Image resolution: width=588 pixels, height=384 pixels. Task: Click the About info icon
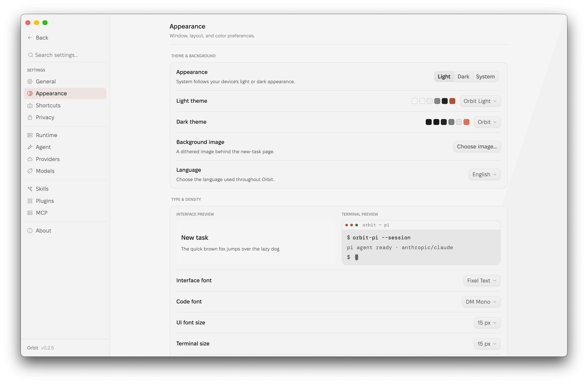pos(30,230)
